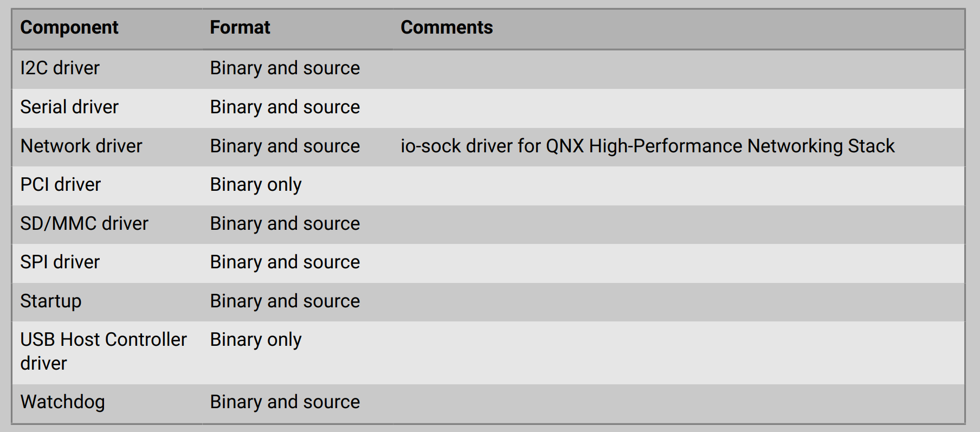Select the Startup row's Binary and source cell
Screen dimensions: 980x432
285,301
